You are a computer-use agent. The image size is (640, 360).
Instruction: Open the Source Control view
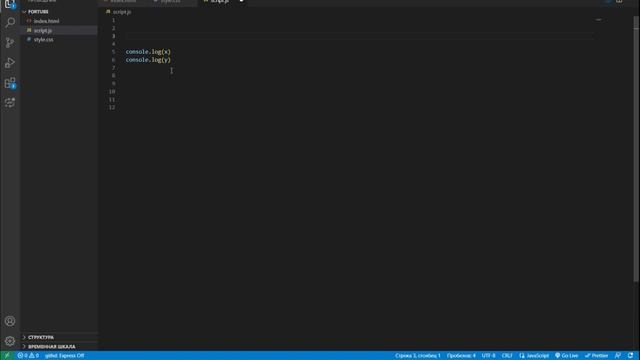point(10,42)
